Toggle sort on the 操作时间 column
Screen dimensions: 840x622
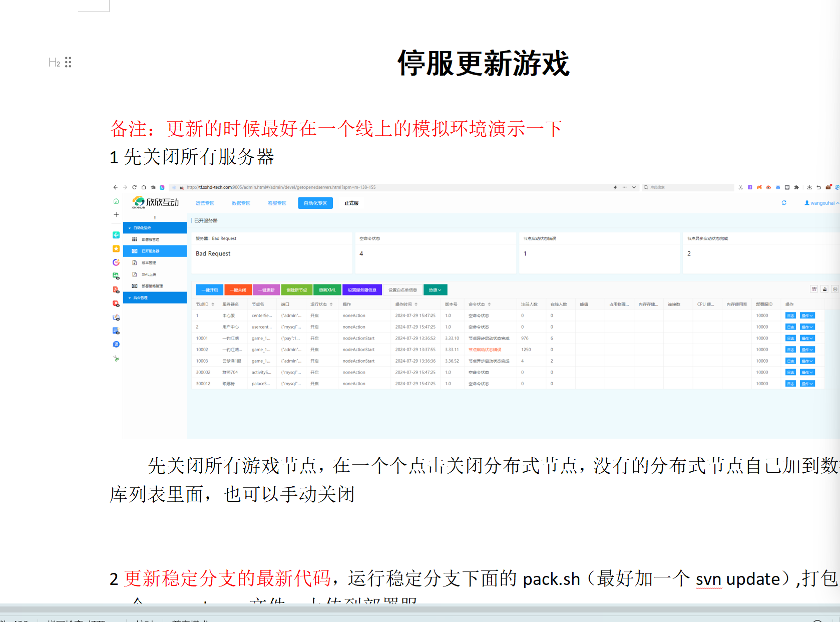tap(415, 304)
